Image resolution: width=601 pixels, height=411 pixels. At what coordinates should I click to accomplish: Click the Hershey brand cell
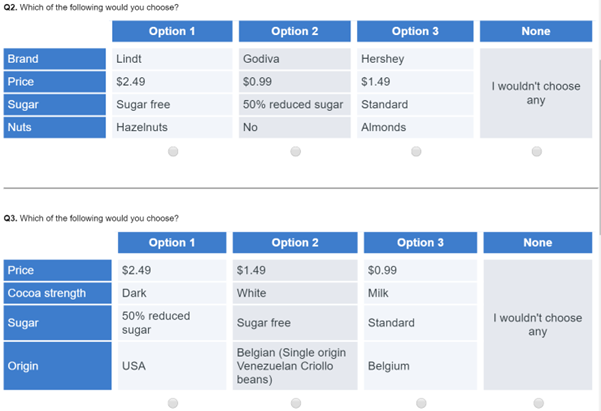pos(415,59)
